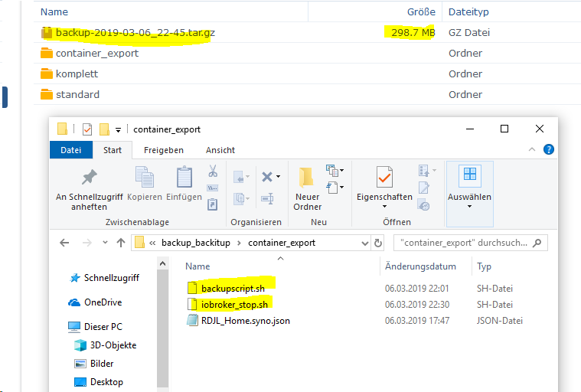Screen dimensions: 581x392
Task: Open the quick access toolbar dropdown arrow
Action: (x=118, y=130)
